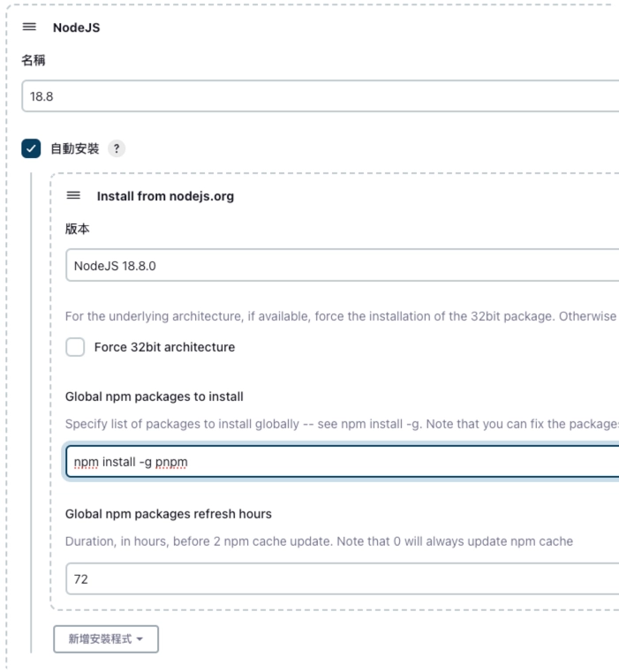Click the refresh hours field showing 72

[x=342, y=579]
